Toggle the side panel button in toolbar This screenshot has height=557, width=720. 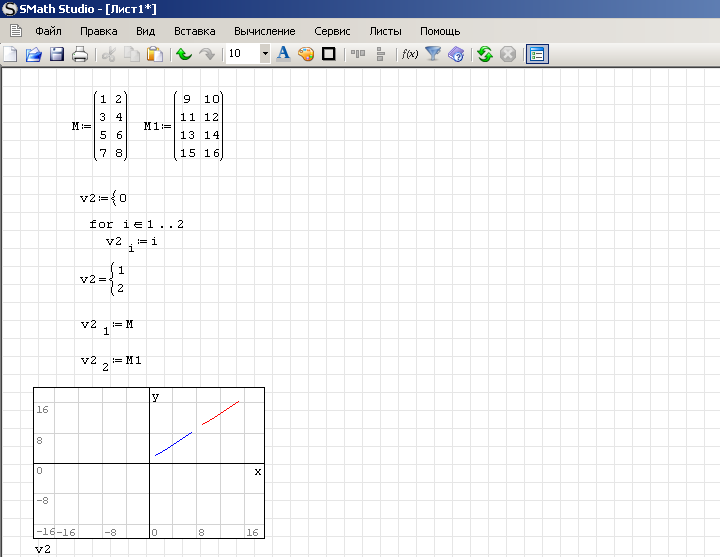(x=537, y=54)
